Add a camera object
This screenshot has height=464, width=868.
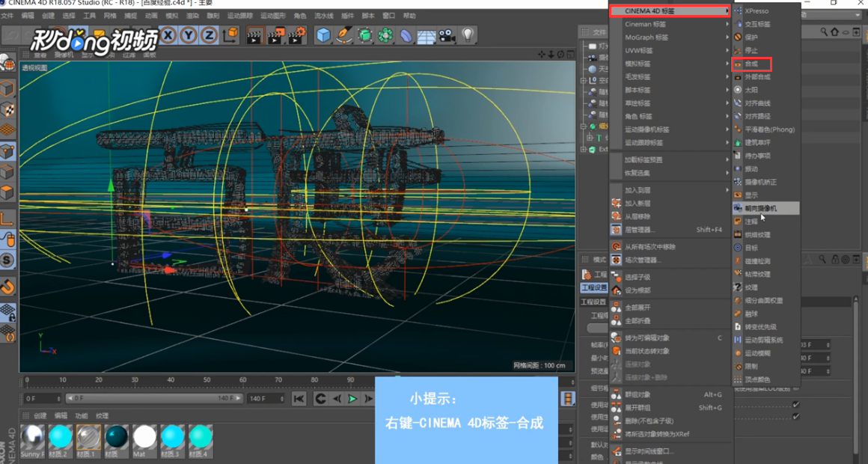[447, 35]
